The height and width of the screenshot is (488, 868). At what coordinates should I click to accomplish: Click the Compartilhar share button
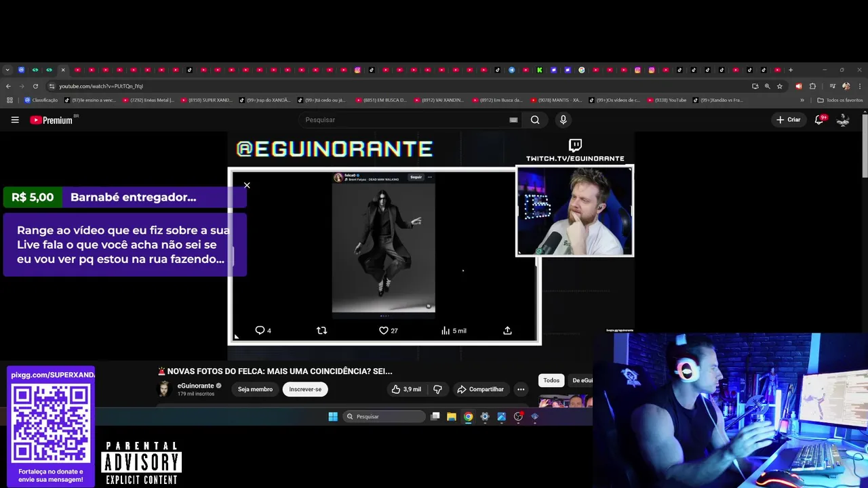pos(480,389)
